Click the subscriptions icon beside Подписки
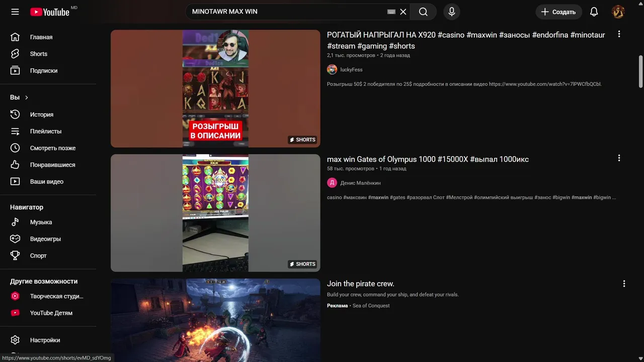Viewport: 644px width, 362px height. (15, 70)
